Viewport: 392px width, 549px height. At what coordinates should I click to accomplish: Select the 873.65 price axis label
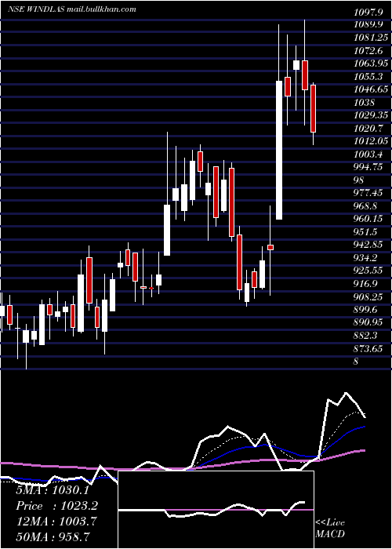(368, 348)
